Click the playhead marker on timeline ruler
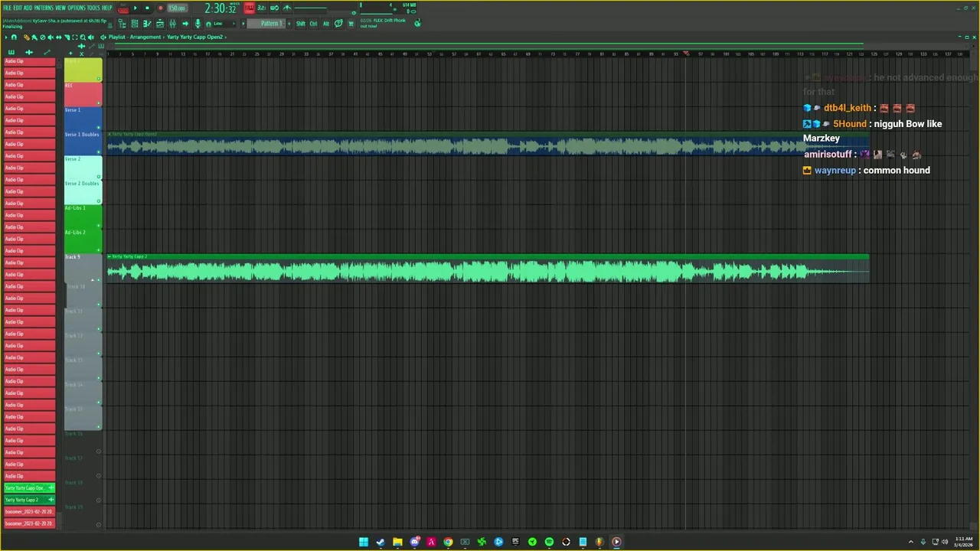The image size is (980, 551). point(686,54)
